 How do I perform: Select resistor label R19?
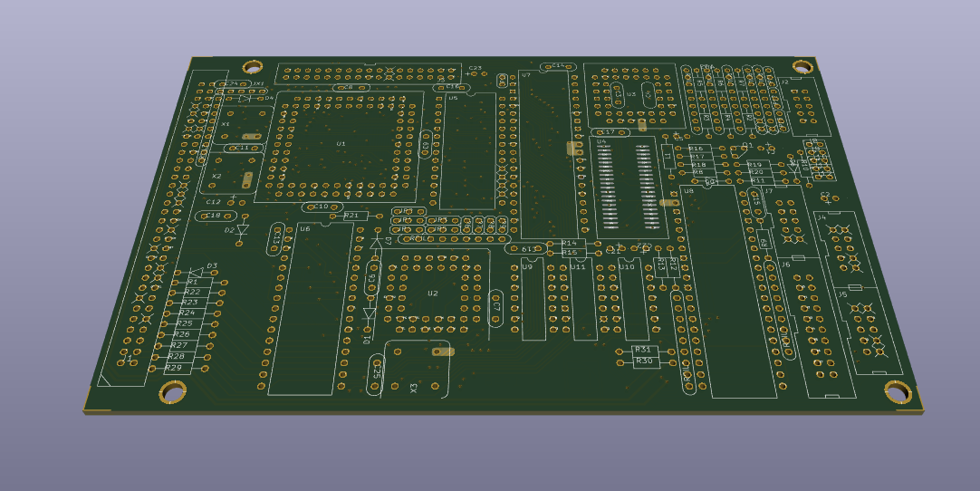coord(754,165)
